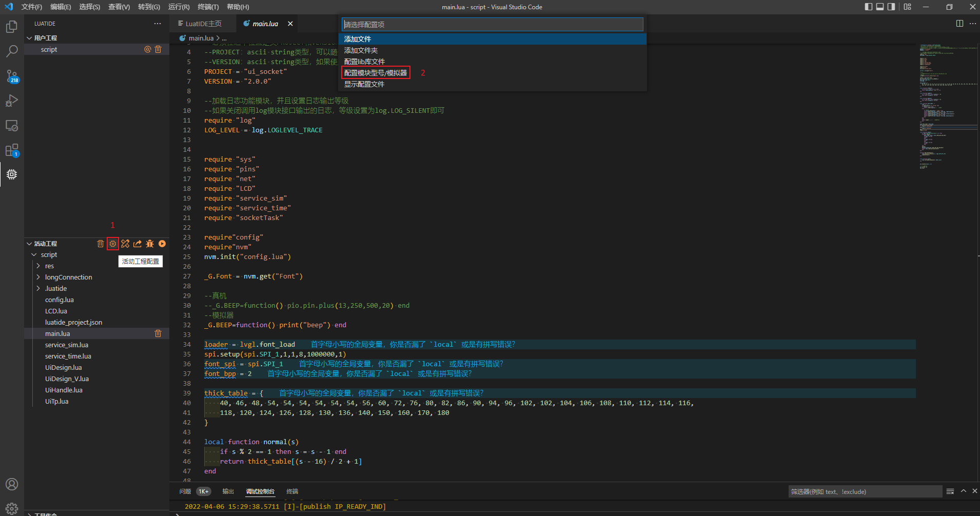Open LUATIDE panel more actions ellipsis
Image resolution: width=980 pixels, height=516 pixels.
point(158,24)
